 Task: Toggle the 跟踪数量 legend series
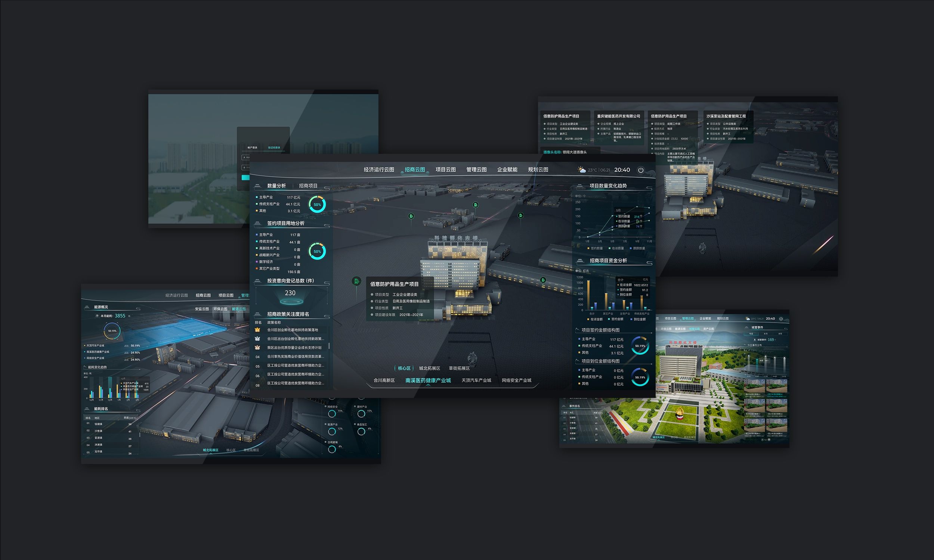pos(637,248)
